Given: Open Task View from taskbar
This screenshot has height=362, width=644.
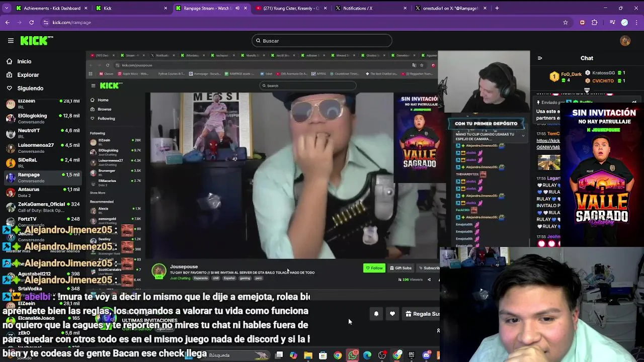Looking at the screenshot, I should (279, 355).
